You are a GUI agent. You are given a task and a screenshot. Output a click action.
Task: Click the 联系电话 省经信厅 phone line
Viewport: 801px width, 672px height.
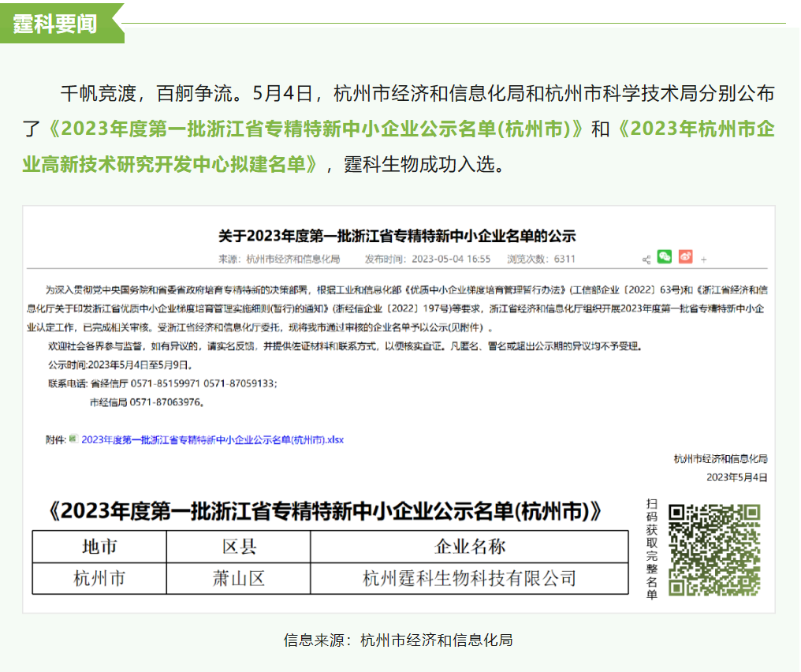(x=162, y=384)
